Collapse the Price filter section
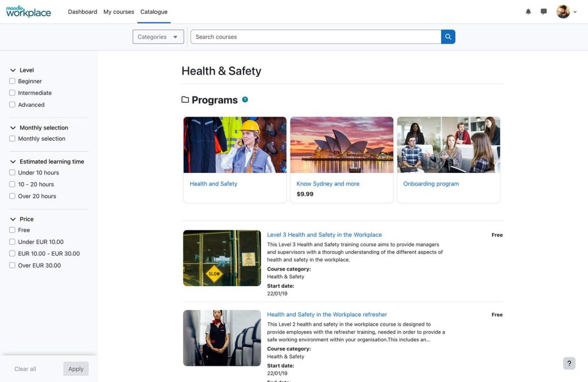This screenshot has height=382, width=588. pos(13,219)
